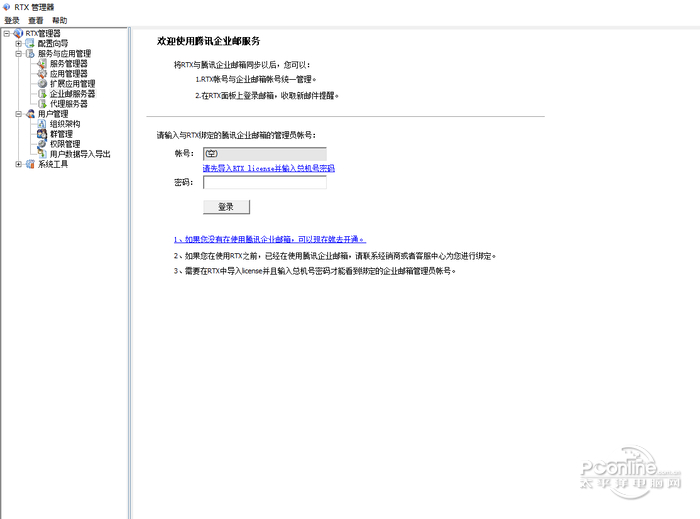Click the RTX title bar app icon
700x519 pixels.
[6, 7]
